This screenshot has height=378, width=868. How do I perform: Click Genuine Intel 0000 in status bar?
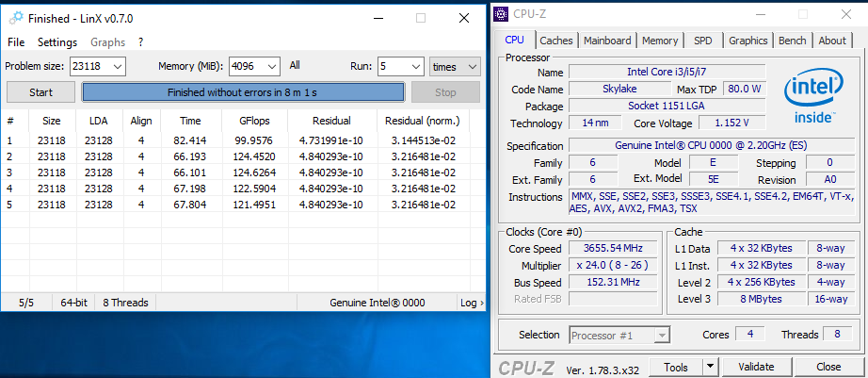[x=378, y=303]
